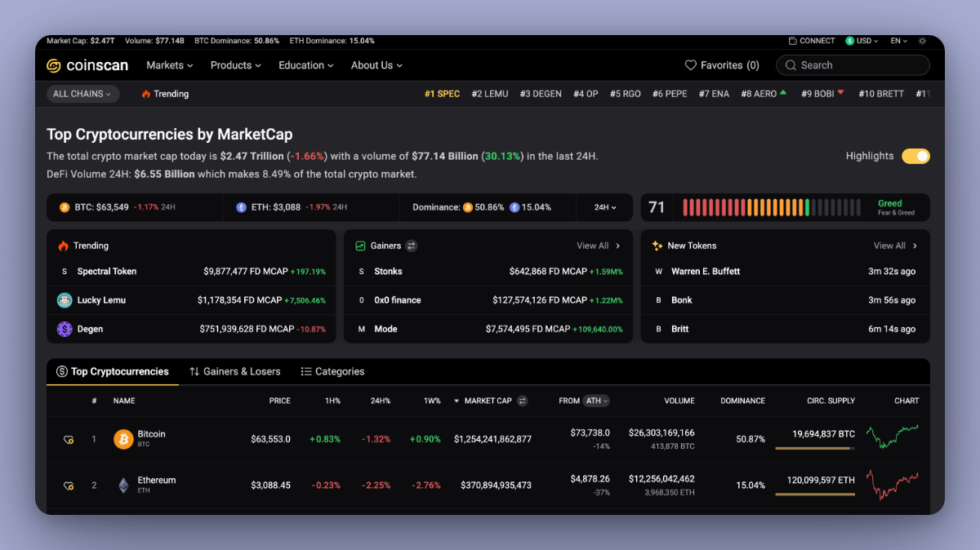Click the Ethereum coin logo
The height and width of the screenshot is (550, 980).
[123, 486]
